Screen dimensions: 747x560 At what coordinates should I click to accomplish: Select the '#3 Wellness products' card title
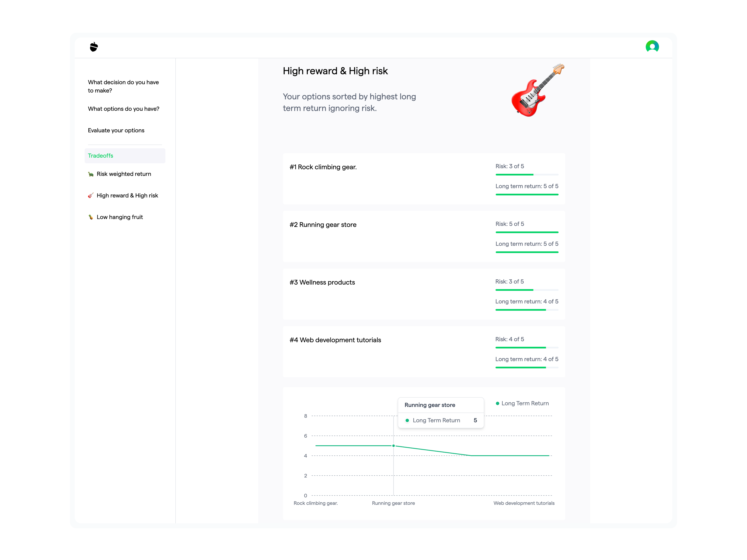pos(322,282)
